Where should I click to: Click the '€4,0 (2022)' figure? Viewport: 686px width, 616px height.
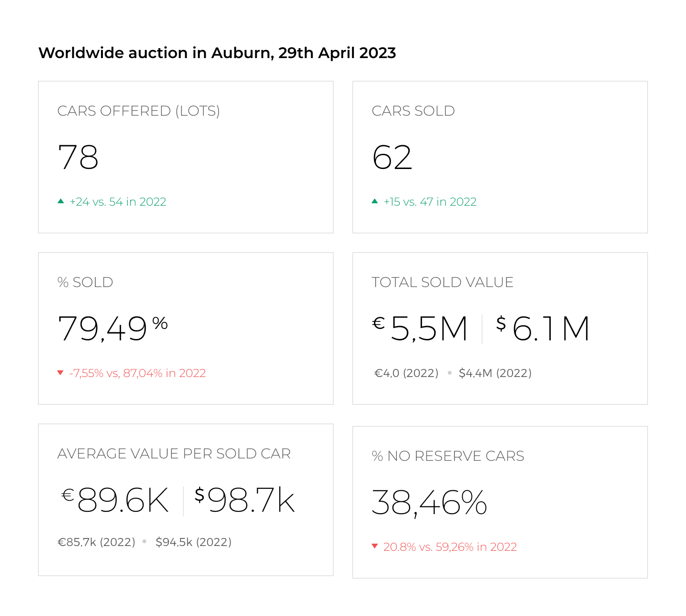(x=406, y=373)
